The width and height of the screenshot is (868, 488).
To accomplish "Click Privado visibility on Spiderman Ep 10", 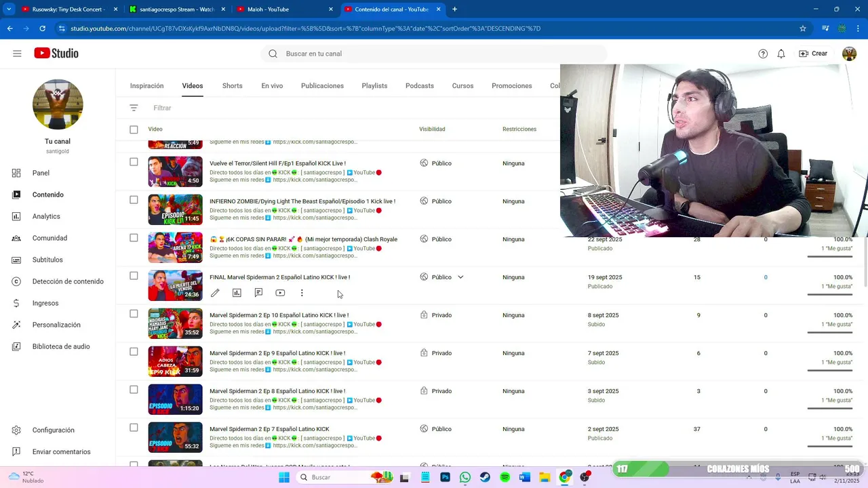I will [436, 315].
